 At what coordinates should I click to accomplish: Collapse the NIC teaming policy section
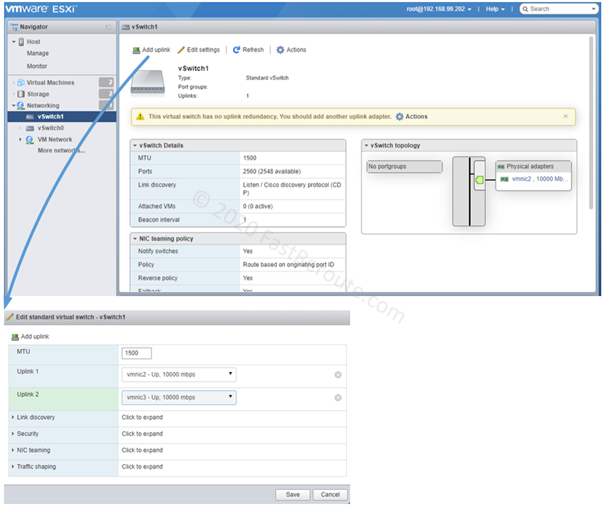tap(135, 239)
